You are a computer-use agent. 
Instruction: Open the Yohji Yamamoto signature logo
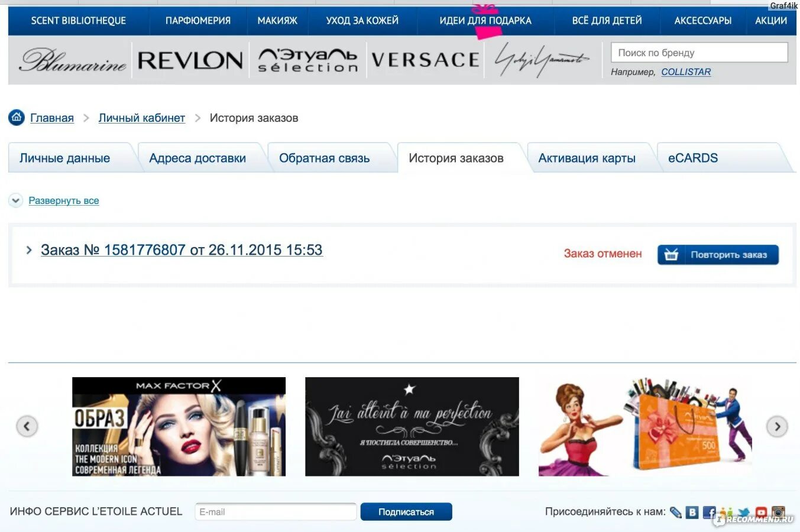click(542, 60)
